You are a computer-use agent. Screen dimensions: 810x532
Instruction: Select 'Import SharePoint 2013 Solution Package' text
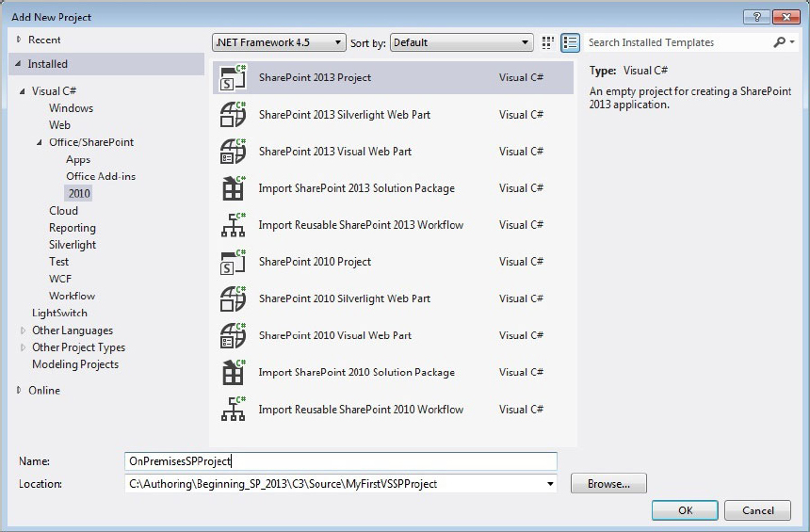coord(356,188)
